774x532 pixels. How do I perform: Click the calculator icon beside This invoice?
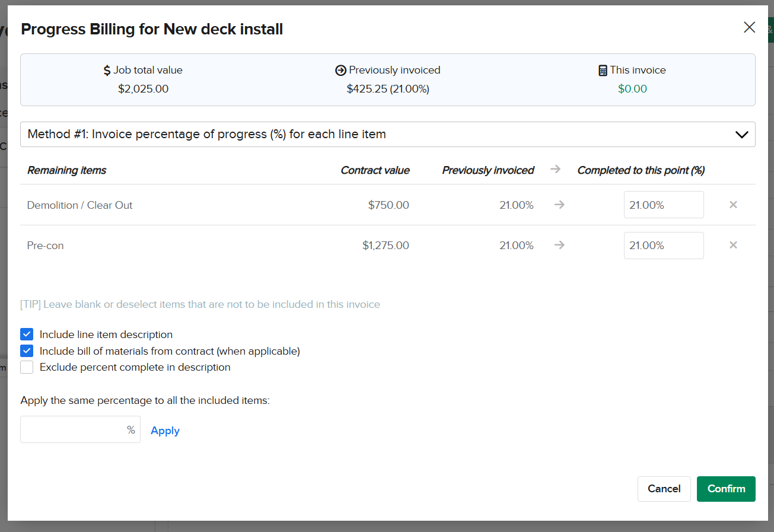tap(603, 71)
